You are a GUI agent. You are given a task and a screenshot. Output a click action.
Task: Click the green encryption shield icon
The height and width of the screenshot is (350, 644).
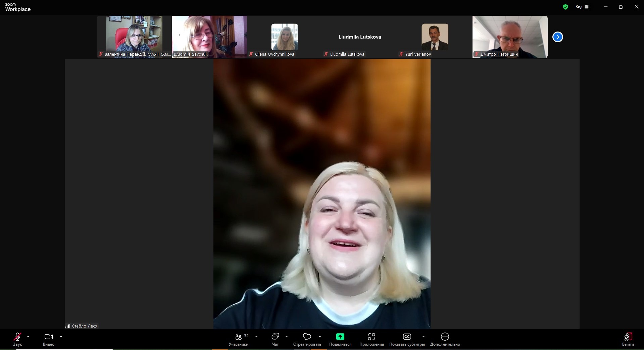point(565,7)
